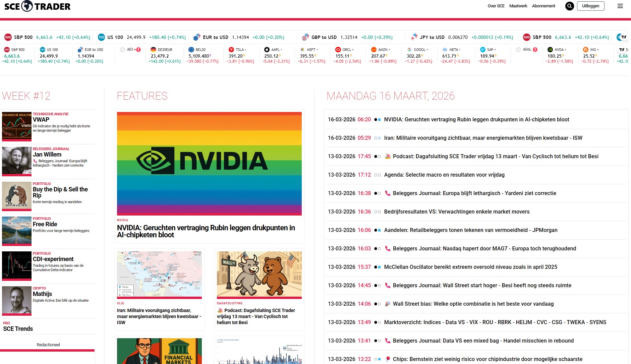Image resolution: width=631 pixels, height=364 pixels.
Task: Open the Mathijs crypto column link
Action: click(42, 294)
